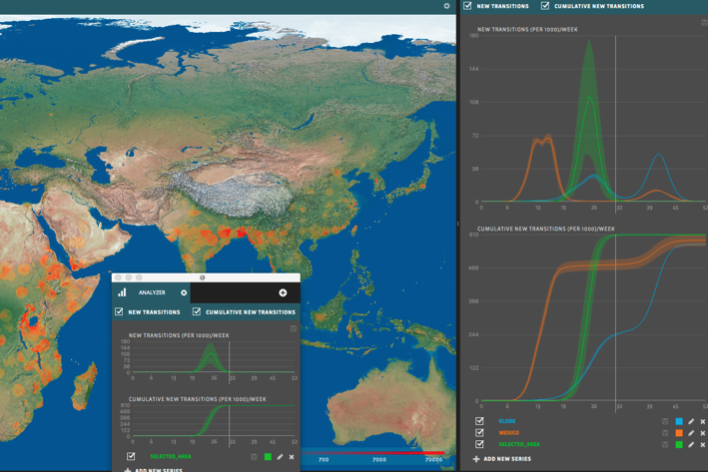
Task: Click the edit pencil for the Globe series
Action: pyautogui.click(x=690, y=422)
